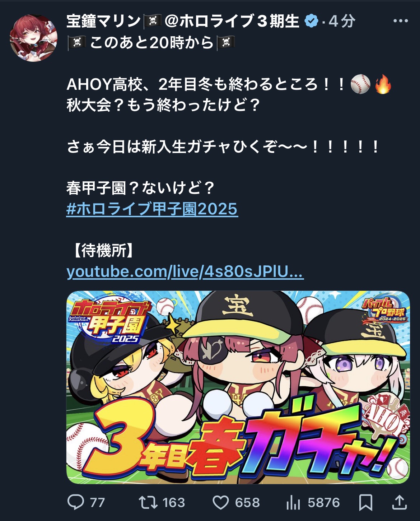Open the three-dot more options menu

coord(401,21)
